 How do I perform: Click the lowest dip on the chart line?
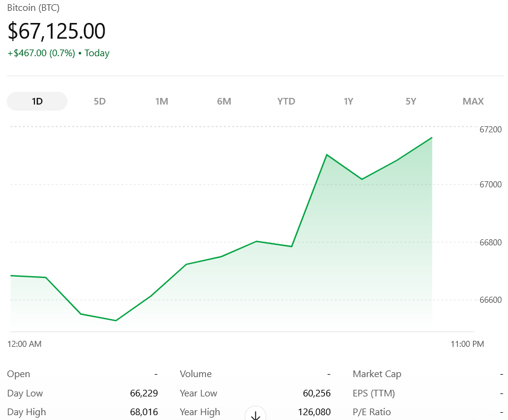[x=115, y=320]
